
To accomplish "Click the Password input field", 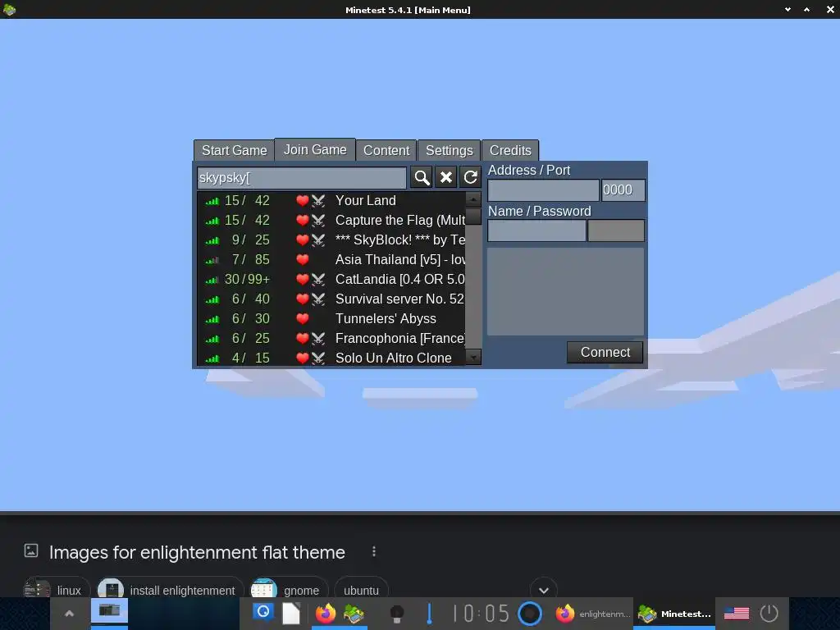I will coord(616,231).
